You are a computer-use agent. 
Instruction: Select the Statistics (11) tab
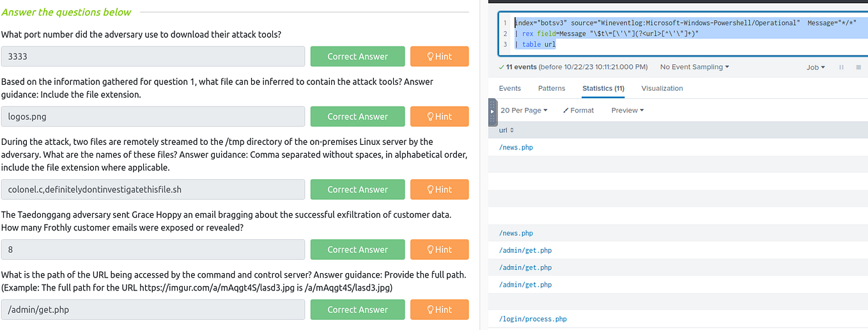[x=603, y=88]
